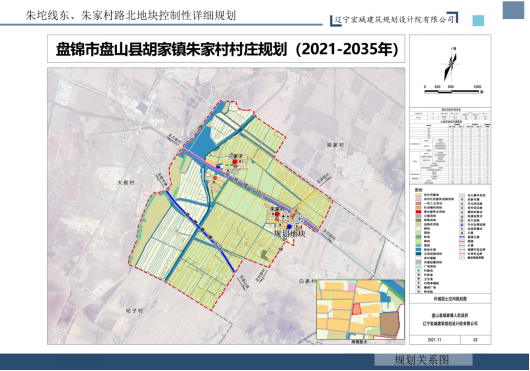Screen dimensions: 530x371
Task: Click the steel-blue square at top right corner
Action: (x=513, y=10)
